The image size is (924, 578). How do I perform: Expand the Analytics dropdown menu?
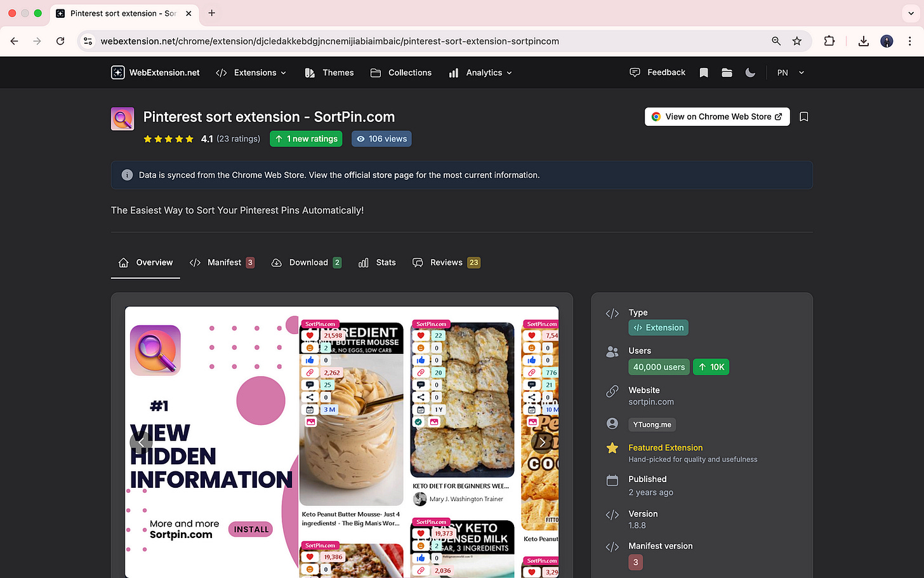click(480, 72)
